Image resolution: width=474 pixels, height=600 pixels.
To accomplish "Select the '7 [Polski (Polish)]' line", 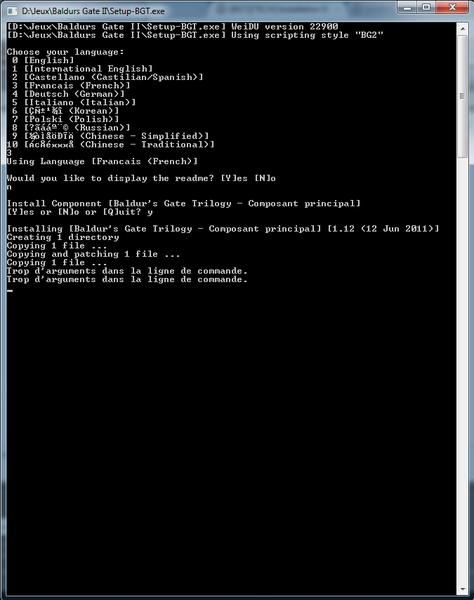I will (x=65, y=119).
